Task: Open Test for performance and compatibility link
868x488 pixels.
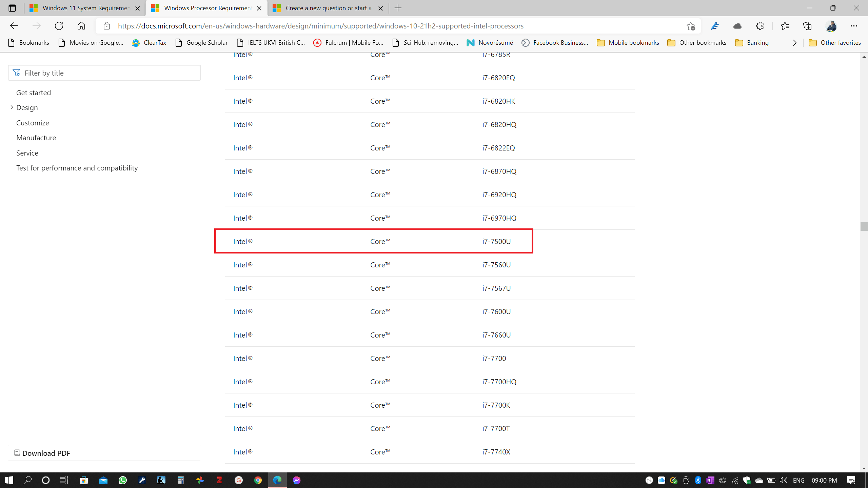Action: (77, 168)
